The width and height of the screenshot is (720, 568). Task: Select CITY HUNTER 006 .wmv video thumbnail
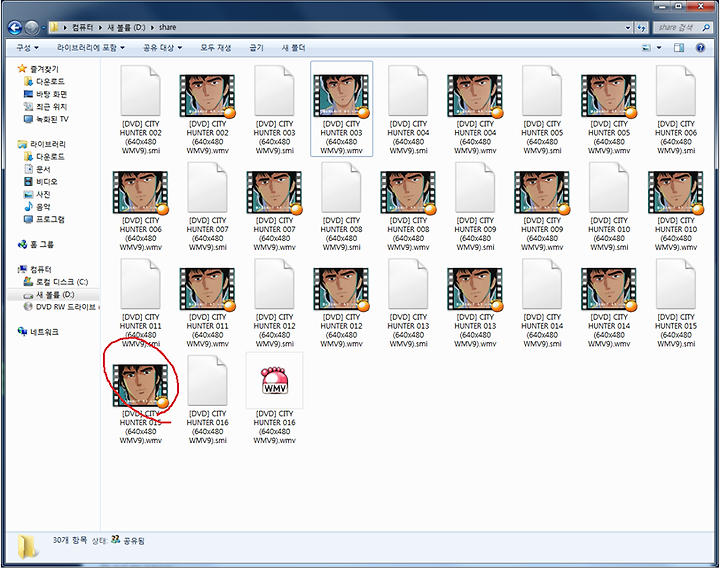click(x=141, y=192)
